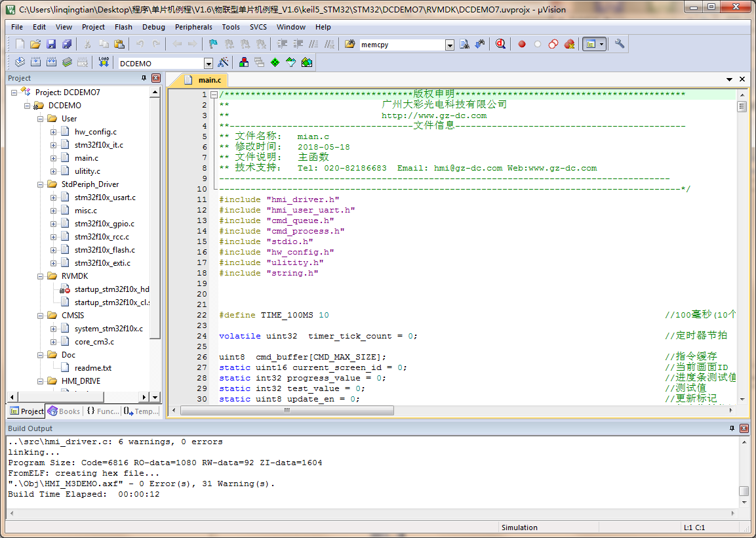This screenshot has height=538, width=756.
Task: Launch the Pack Installer icon
Action: point(306,63)
